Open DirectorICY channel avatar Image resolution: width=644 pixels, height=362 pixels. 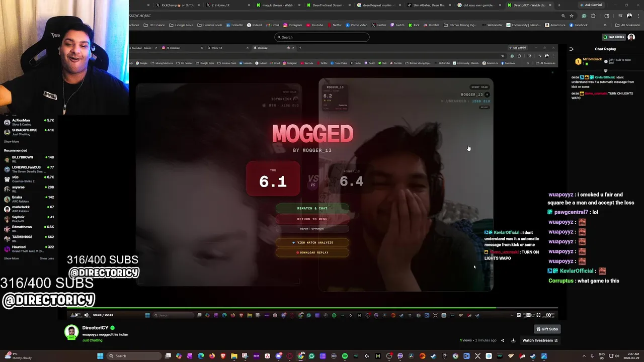[72, 332]
